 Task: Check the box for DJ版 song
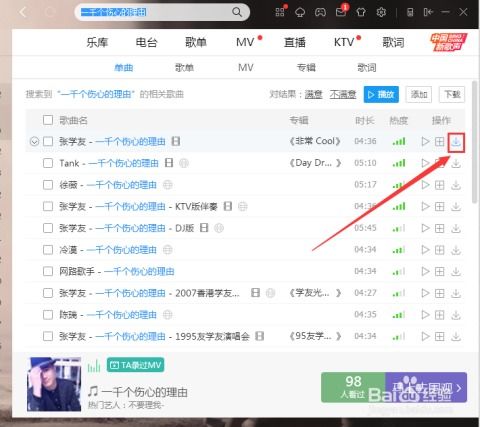click(x=48, y=228)
